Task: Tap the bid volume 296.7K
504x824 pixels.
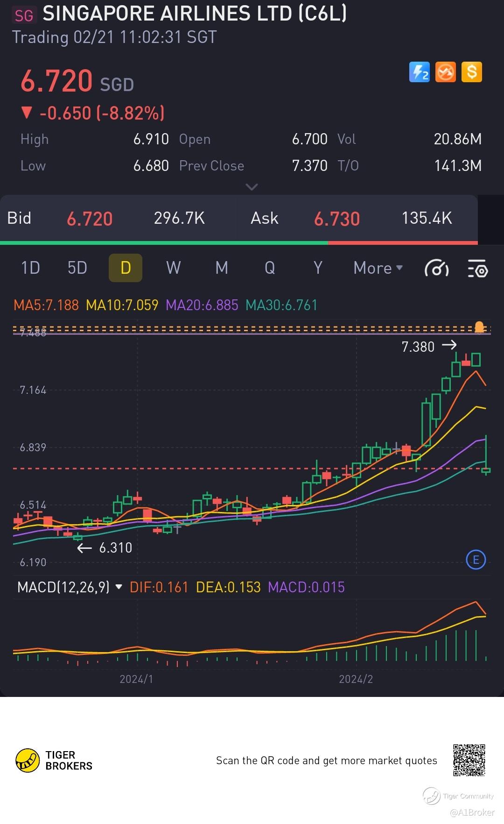Action: coord(179,218)
